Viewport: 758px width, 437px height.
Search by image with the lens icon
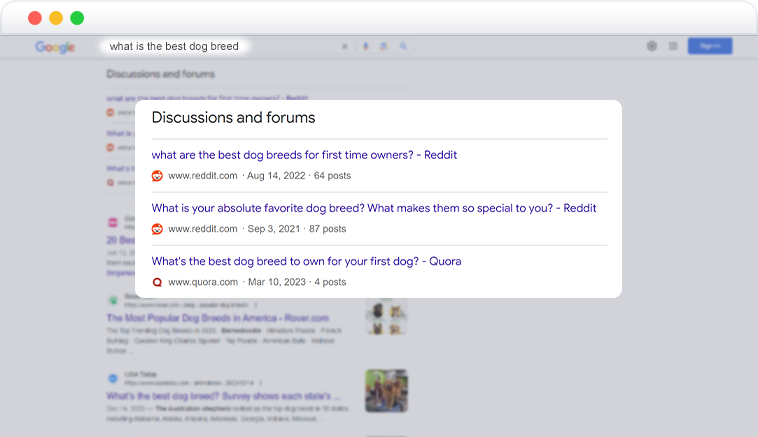384,46
